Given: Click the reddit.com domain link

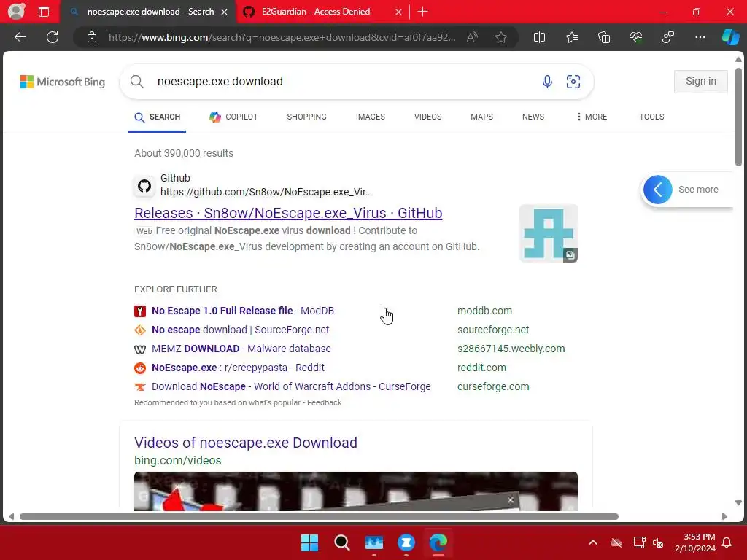Looking at the screenshot, I should (481, 367).
